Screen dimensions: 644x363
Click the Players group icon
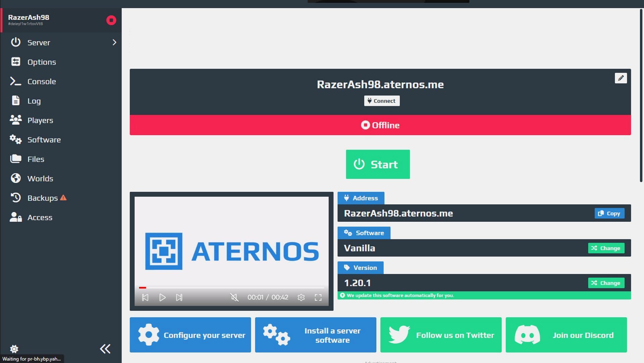(x=15, y=120)
